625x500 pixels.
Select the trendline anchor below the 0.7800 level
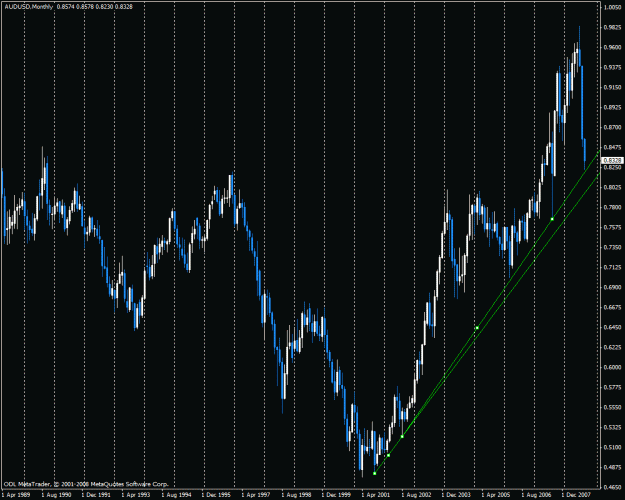[552, 219]
